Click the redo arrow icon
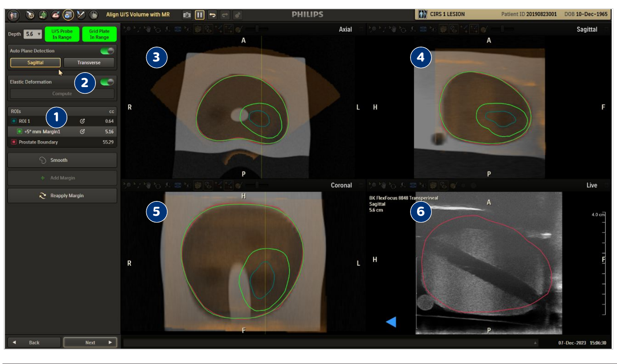The height and width of the screenshot is (364, 617). pos(225,15)
